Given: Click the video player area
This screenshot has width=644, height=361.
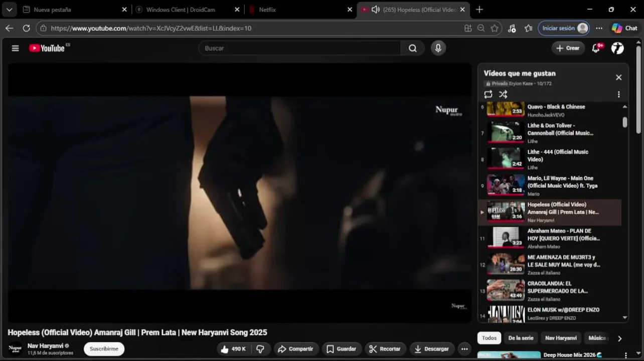Looking at the screenshot, I should [239, 193].
